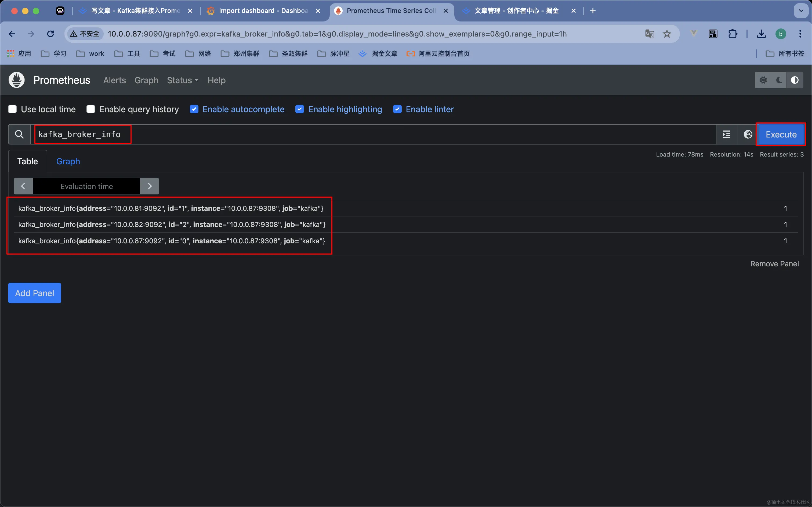The image size is (812, 507).
Task: Toggle Use local time checkbox
Action: coord(12,109)
